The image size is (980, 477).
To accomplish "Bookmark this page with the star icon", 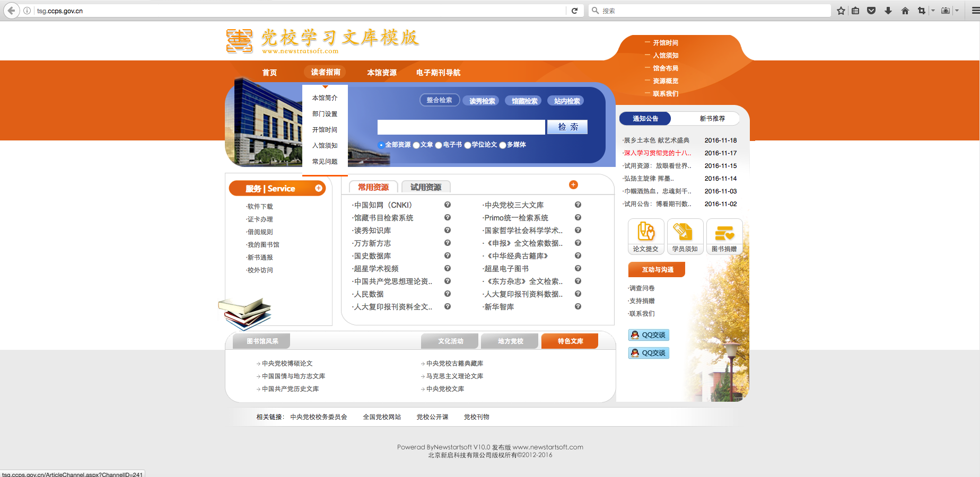I will tap(841, 11).
